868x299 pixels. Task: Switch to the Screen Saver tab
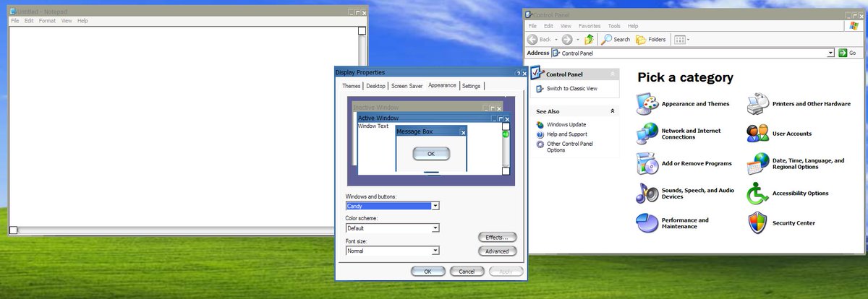pos(407,86)
